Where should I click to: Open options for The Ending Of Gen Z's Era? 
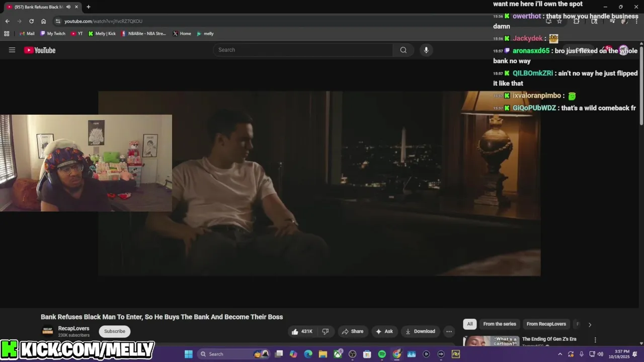coord(595,340)
